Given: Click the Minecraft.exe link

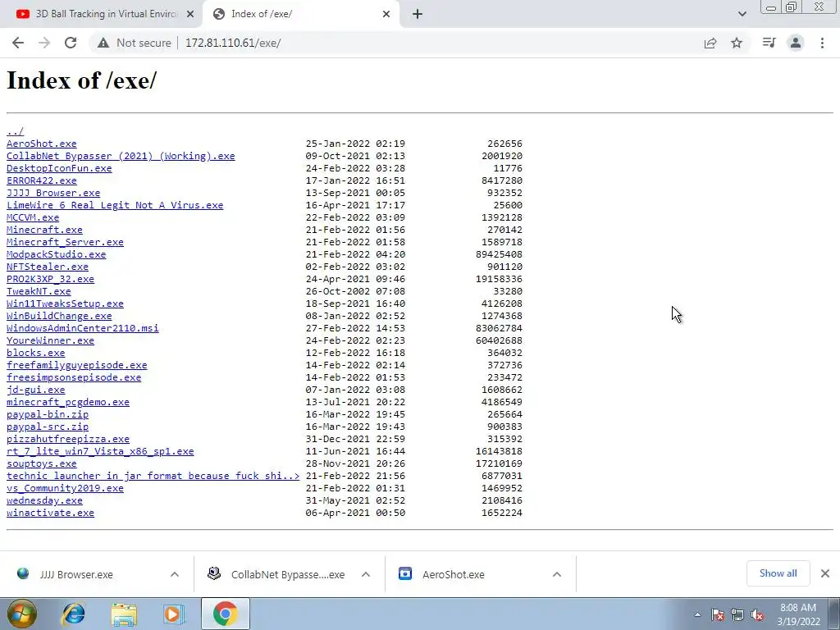Looking at the screenshot, I should tap(44, 230).
